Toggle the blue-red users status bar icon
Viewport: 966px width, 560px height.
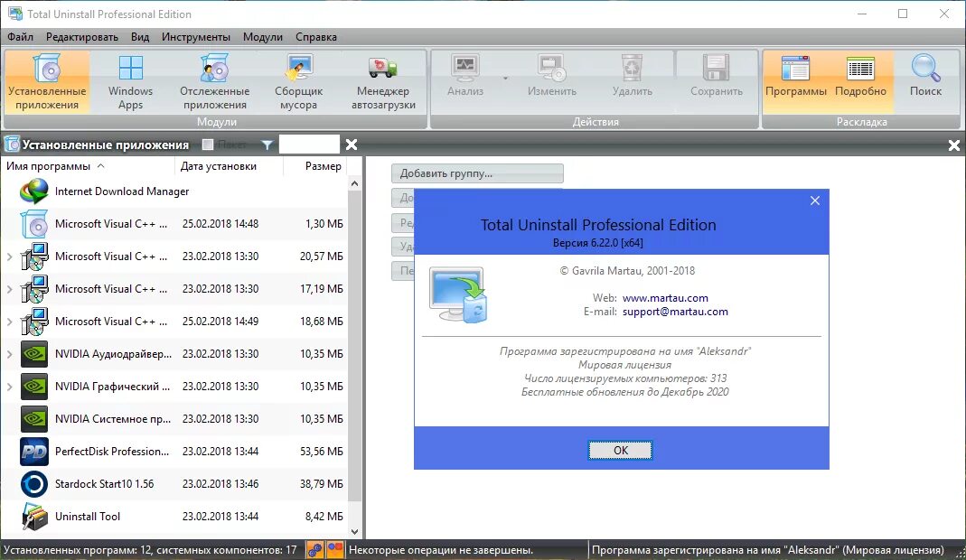click(x=335, y=549)
